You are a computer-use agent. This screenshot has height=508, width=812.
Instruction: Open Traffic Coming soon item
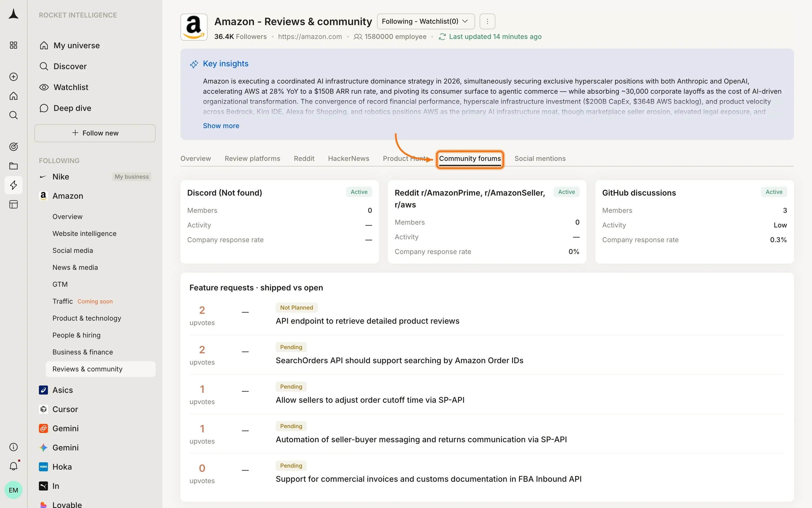pyautogui.click(x=83, y=301)
